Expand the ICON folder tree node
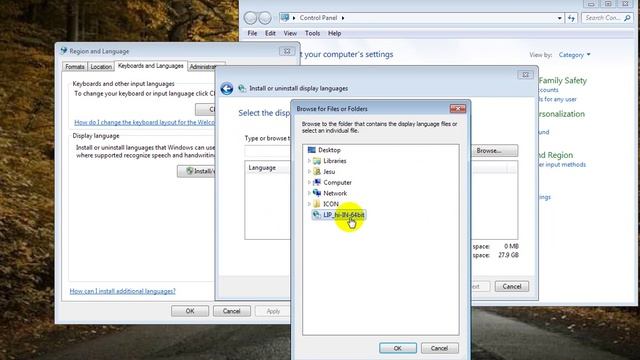 (309, 203)
